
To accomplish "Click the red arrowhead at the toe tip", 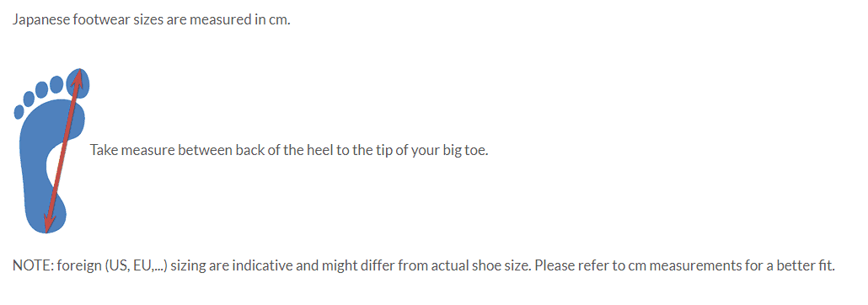I will (x=79, y=78).
